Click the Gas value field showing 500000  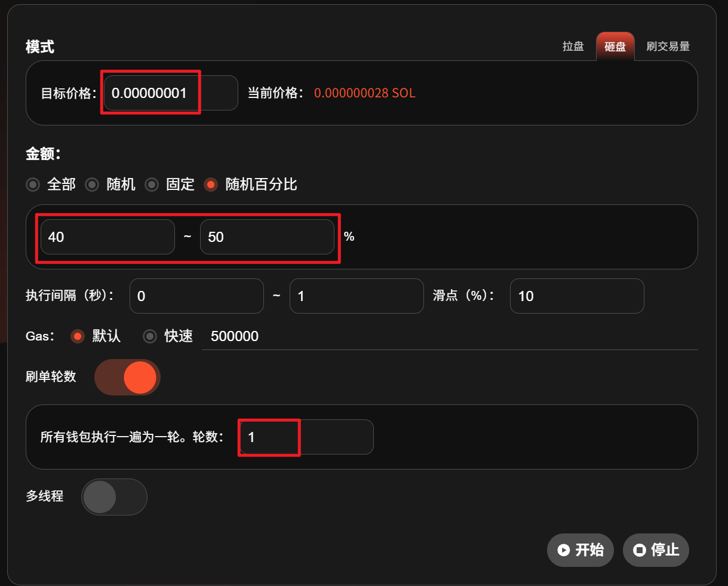448,336
